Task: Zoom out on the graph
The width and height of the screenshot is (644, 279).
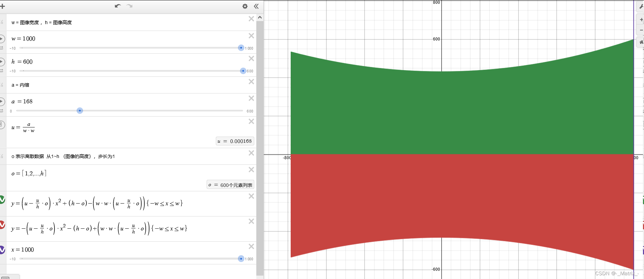Action: [x=641, y=30]
